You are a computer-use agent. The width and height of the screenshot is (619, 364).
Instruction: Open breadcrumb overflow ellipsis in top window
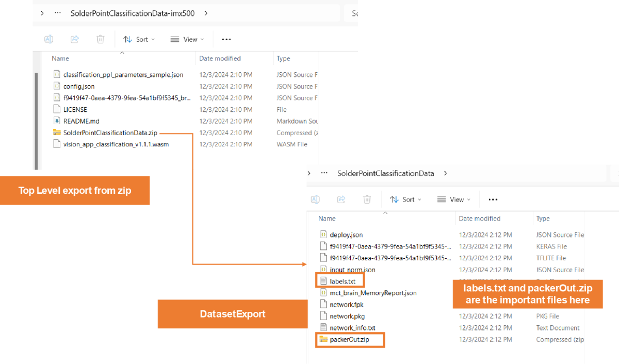(58, 13)
